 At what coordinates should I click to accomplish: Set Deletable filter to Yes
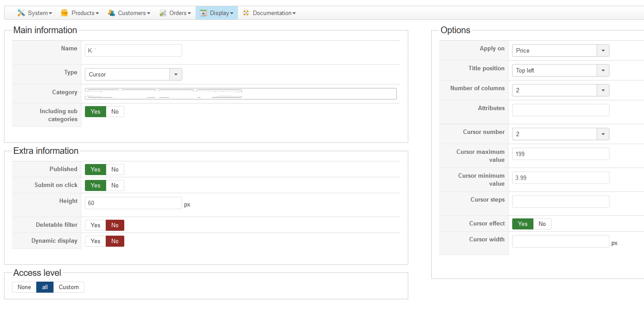click(96, 225)
